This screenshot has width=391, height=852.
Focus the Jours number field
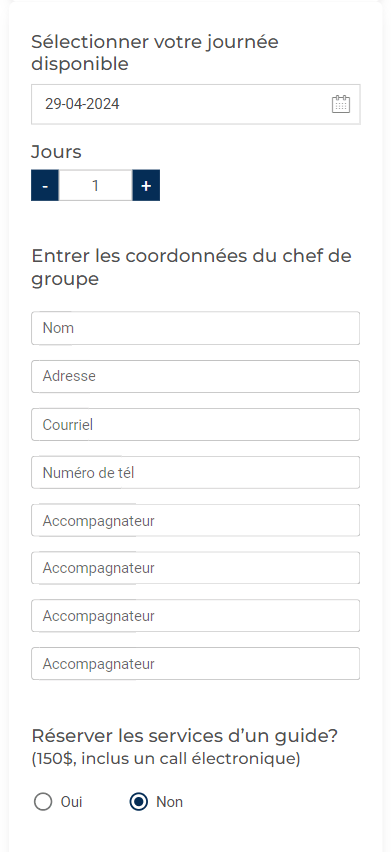(96, 185)
